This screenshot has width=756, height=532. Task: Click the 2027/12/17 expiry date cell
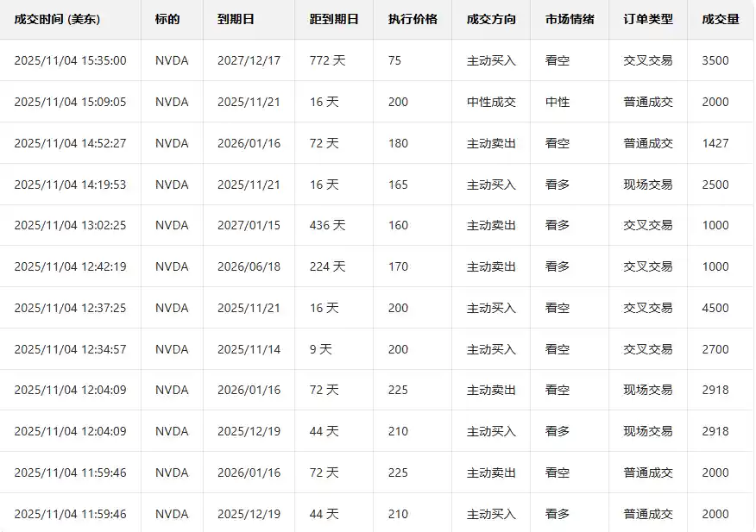click(249, 60)
